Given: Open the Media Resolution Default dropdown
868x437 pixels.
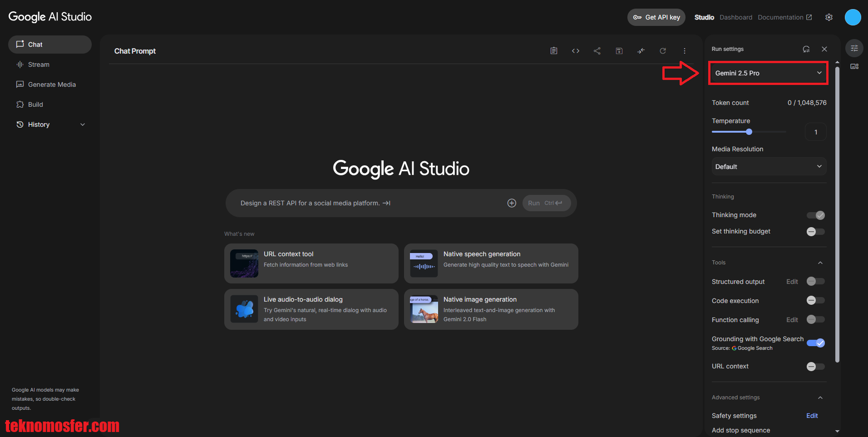Looking at the screenshot, I should 769,167.
